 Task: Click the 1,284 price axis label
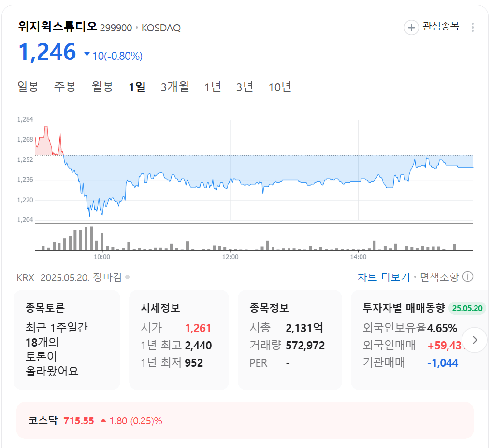coord(25,119)
